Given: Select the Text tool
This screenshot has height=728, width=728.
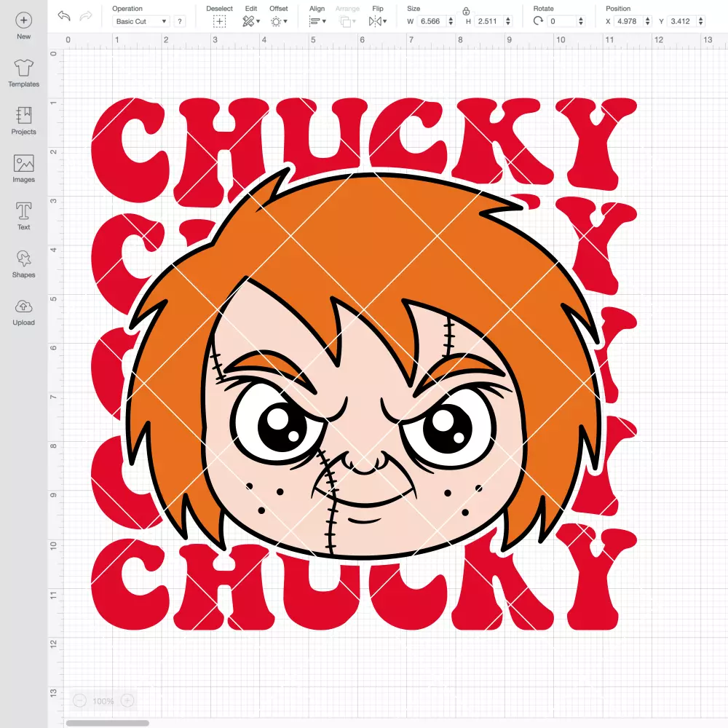Looking at the screenshot, I should tap(24, 216).
